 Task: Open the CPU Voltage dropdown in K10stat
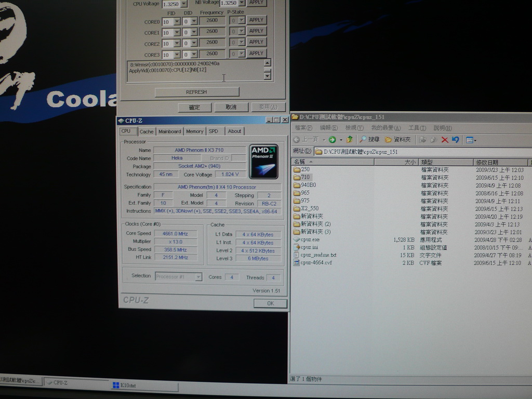[x=183, y=4]
